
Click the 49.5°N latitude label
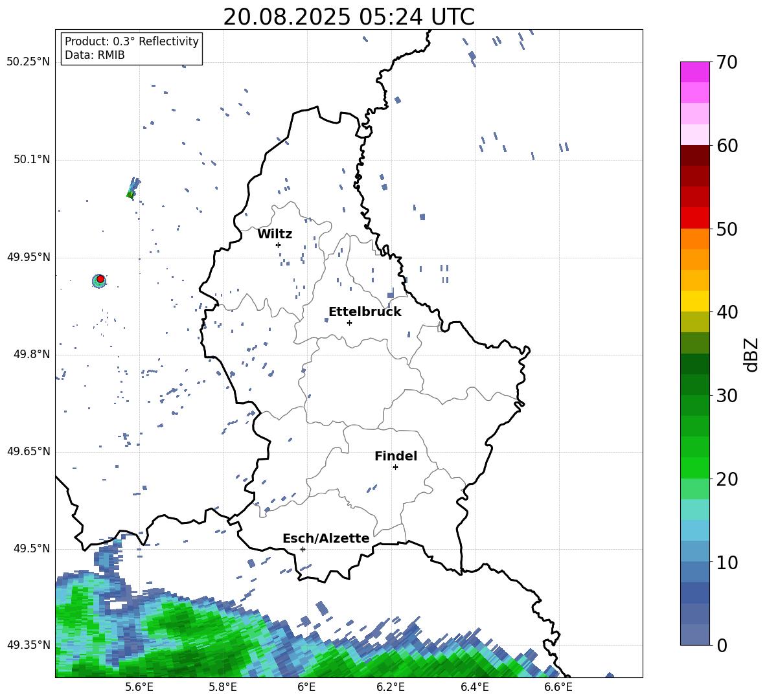tap(32, 548)
